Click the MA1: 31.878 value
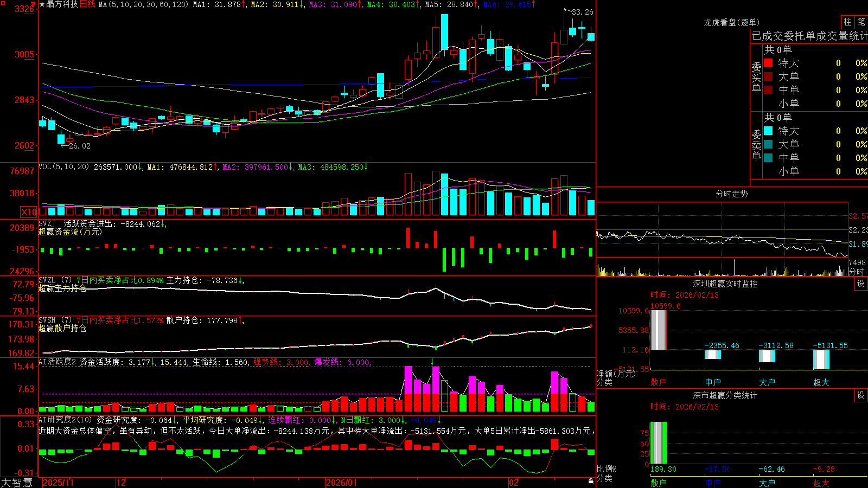Viewport: 868px width, 488px height. coord(216,4)
